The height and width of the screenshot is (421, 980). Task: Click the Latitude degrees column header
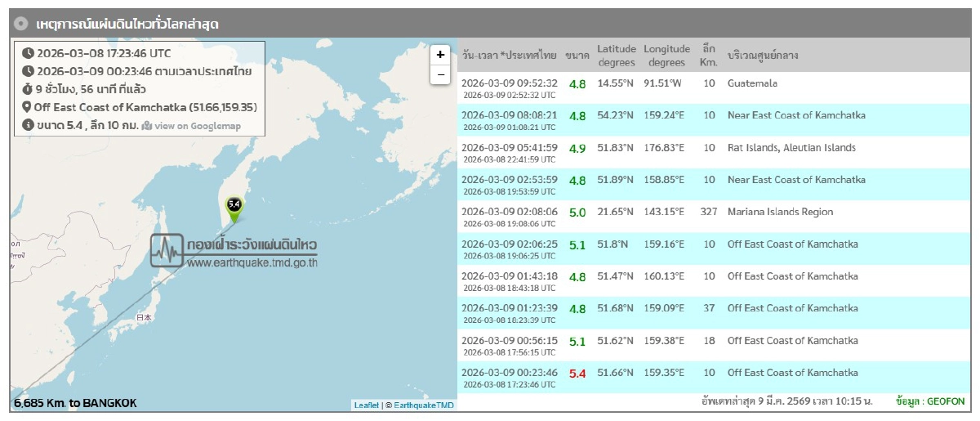pyautogui.click(x=616, y=55)
